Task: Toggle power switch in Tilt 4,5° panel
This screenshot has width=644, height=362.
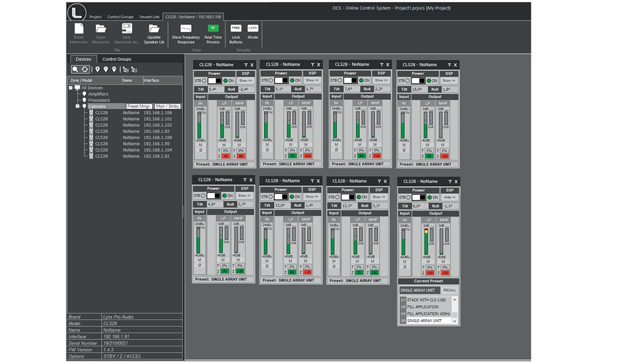Action: click(x=214, y=196)
